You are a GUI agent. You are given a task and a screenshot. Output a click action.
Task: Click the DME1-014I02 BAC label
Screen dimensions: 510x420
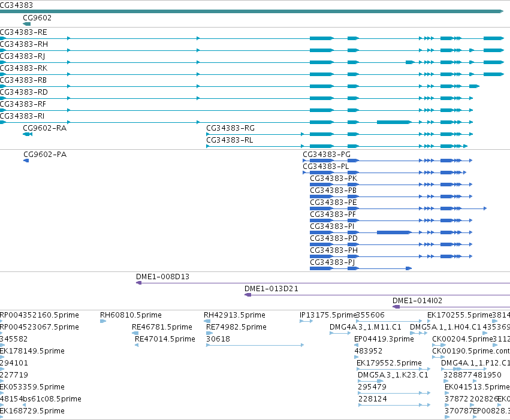[417, 301]
